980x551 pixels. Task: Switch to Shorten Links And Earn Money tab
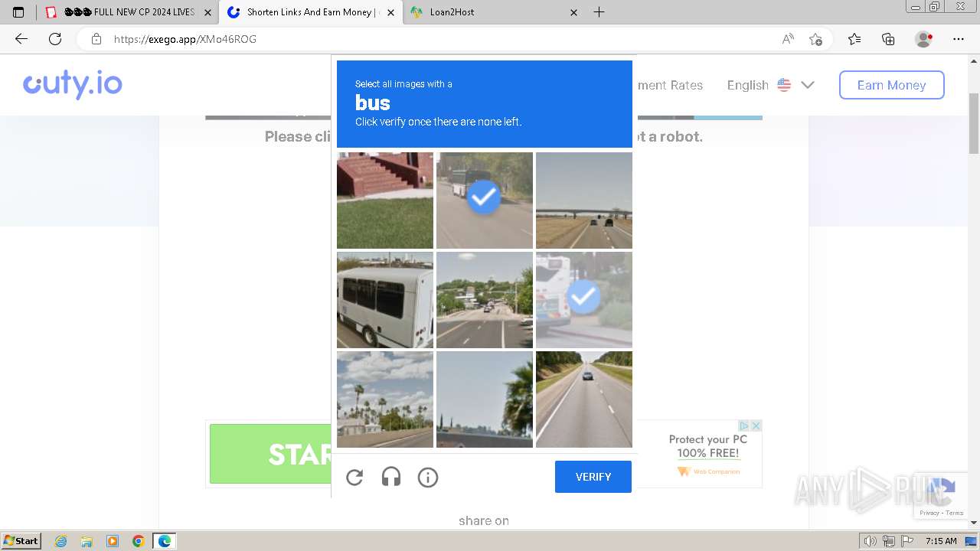point(310,12)
